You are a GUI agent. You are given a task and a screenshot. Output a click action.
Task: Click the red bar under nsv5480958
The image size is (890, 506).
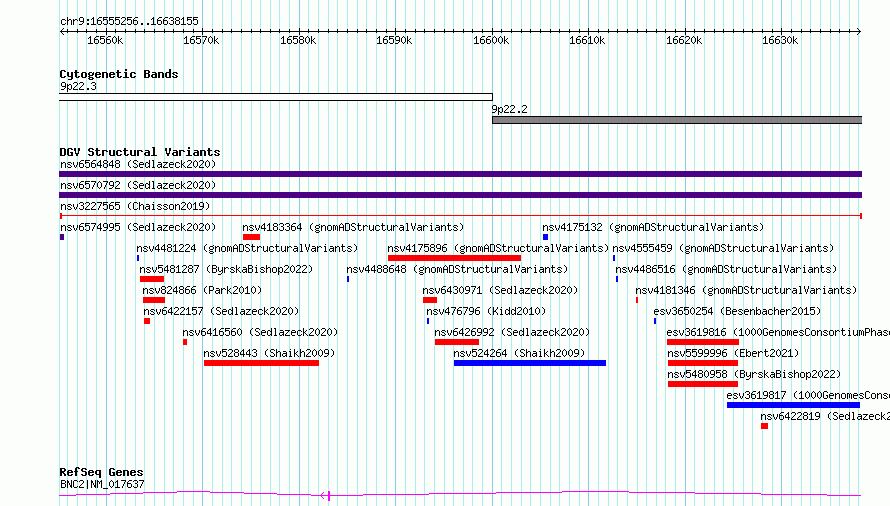tap(703, 384)
